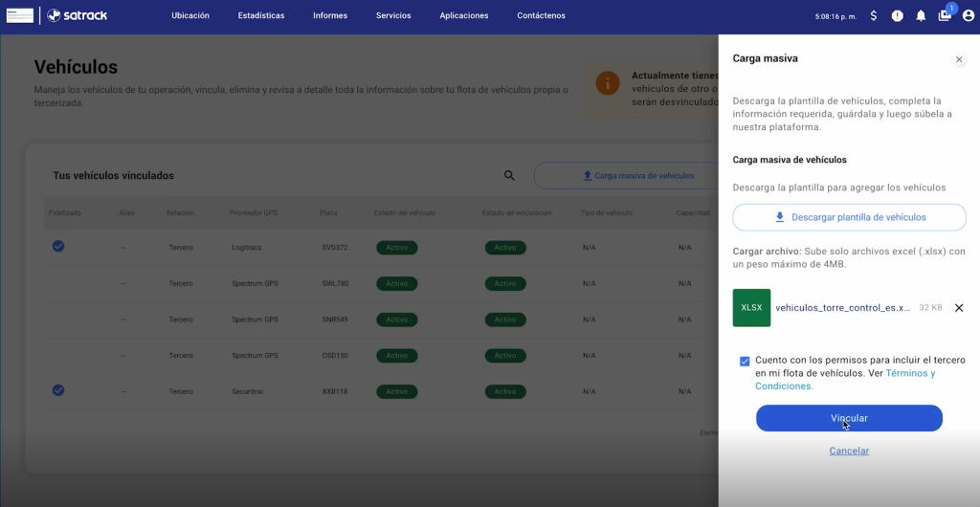Click the Relación column header
The width and height of the screenshot is (980, 507).
click(180, 213)
